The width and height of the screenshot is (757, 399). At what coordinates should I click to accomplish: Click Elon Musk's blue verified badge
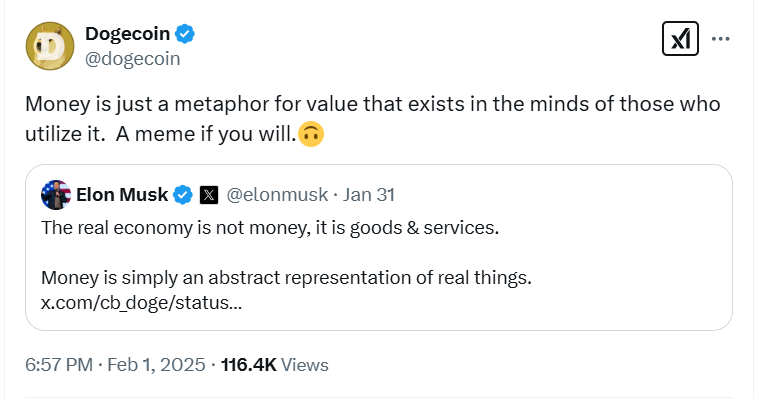pos(183,195)
